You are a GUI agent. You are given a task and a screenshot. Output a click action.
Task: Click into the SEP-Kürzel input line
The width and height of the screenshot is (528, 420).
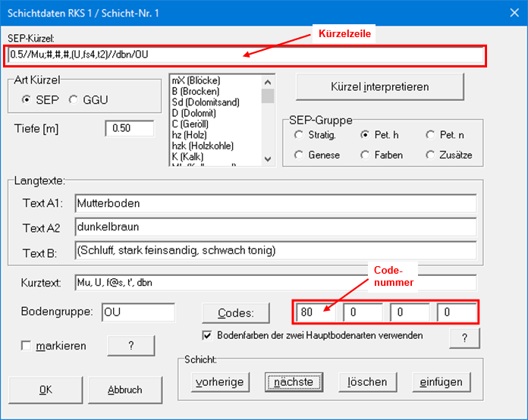[244, 55]
